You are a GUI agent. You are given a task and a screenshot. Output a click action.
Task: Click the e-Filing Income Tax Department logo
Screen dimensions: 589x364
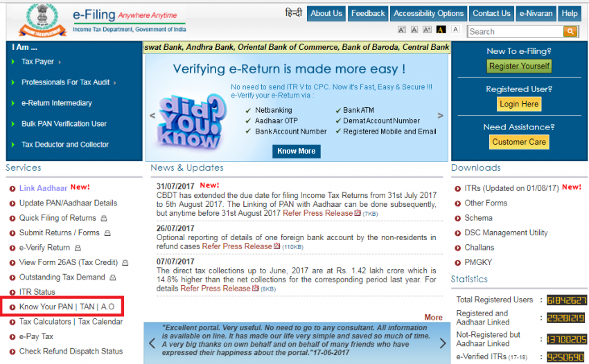pos(97,21)
